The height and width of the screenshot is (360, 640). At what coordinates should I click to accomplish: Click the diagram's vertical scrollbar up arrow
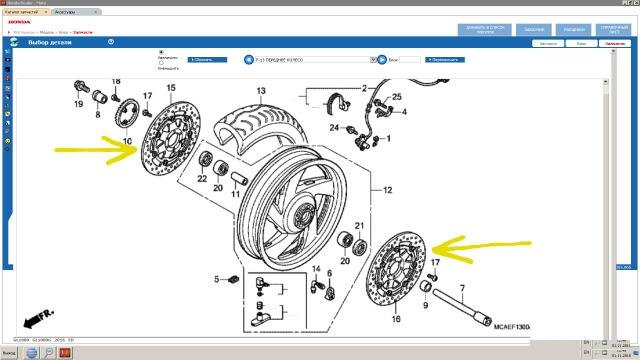point(605,82)
